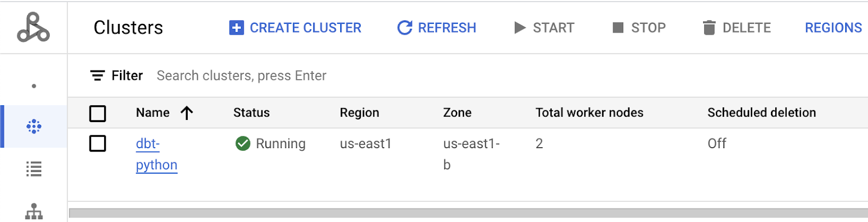Click the green Running status icon
The image size is (868, 222).
tap(242, 143)
